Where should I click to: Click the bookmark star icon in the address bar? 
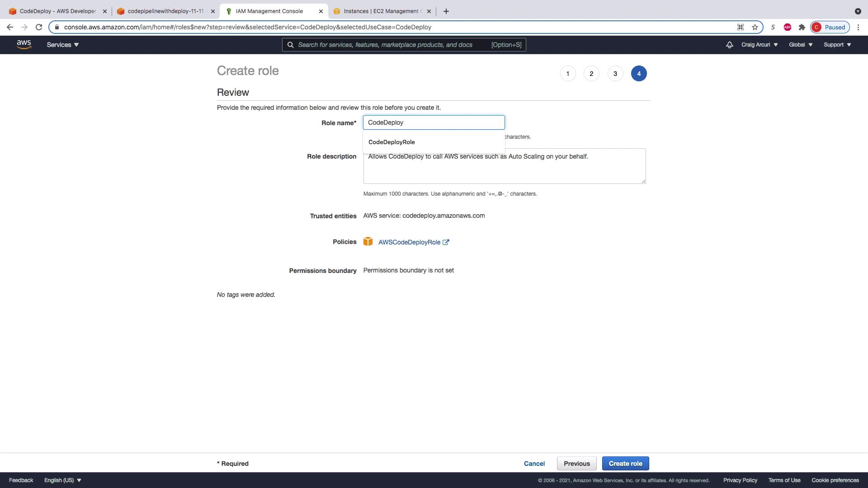click(755, 27)
